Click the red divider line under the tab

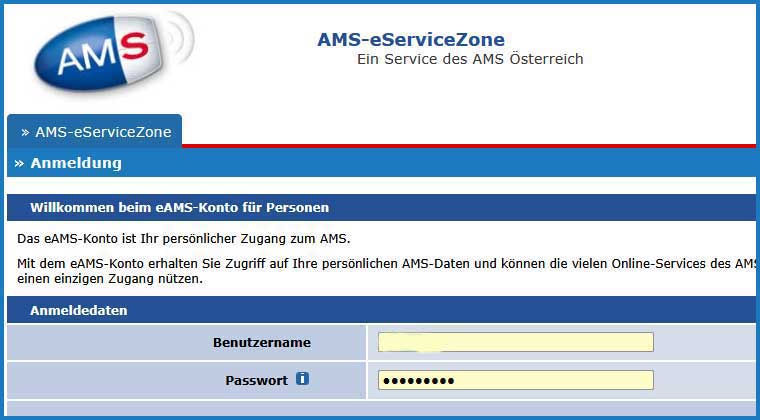(470, 146)
